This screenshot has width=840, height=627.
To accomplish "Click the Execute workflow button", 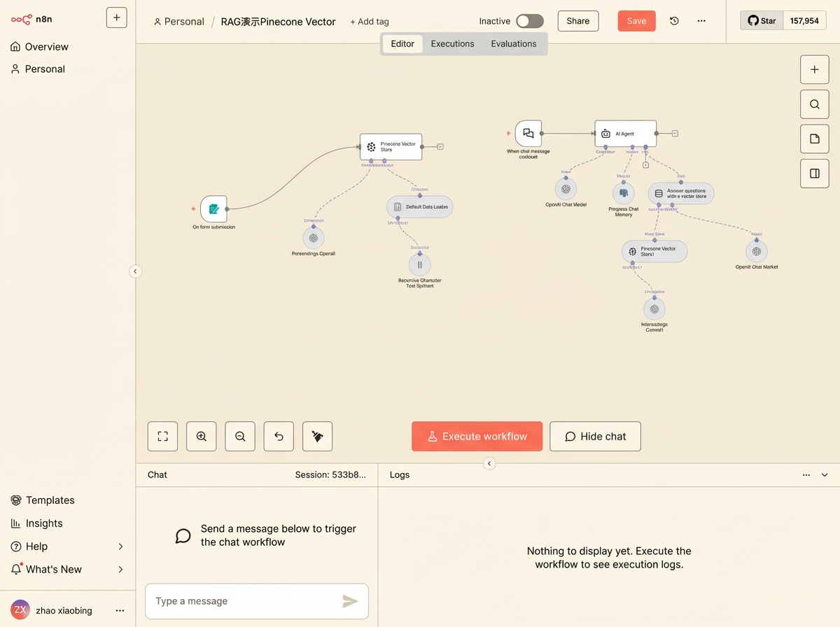I will 477,437.
